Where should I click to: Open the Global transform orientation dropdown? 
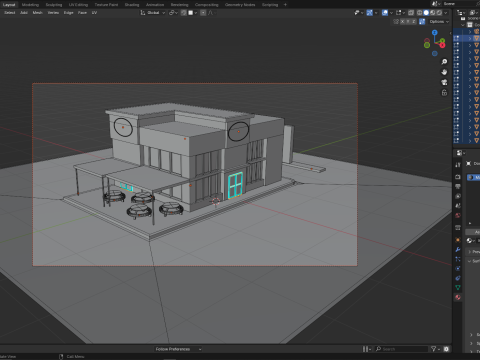coord(153,13)
